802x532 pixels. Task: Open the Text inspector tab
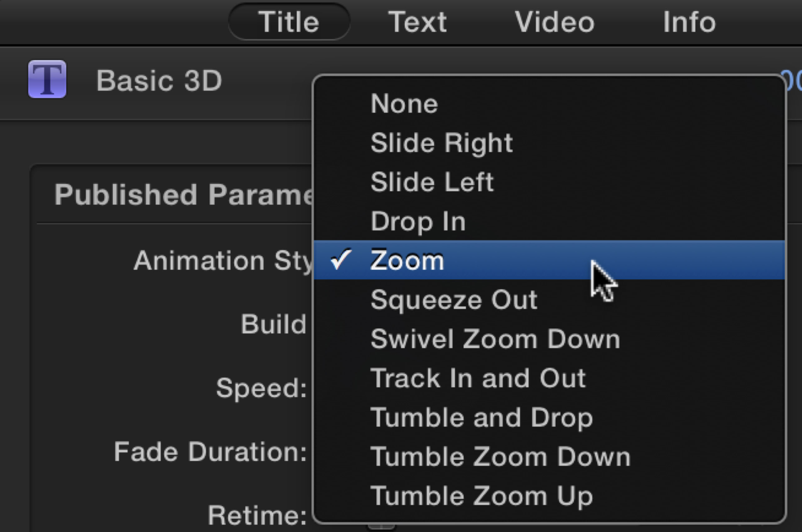click(x=417, y=22)
